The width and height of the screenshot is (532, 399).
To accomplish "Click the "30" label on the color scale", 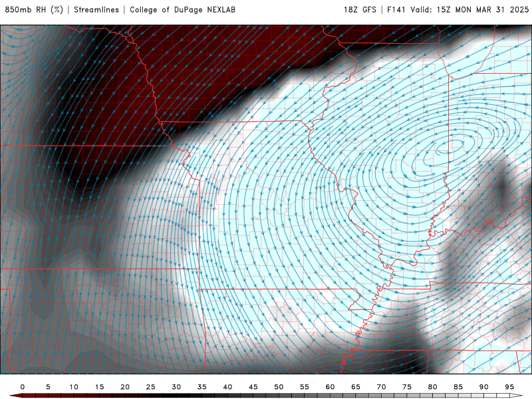I will (x=176, y=387).
